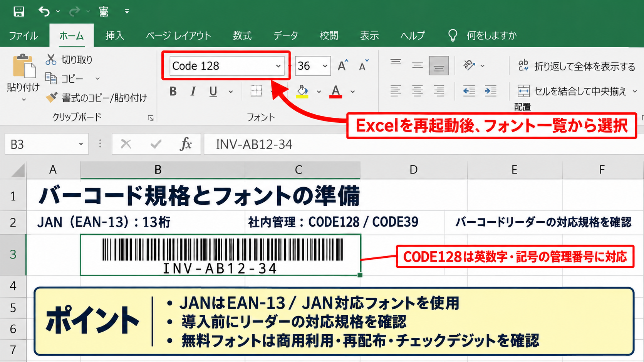644x362 pixels.
Task: Expand the 貼り付け options arrow
Action: pyautogui.click(x=23, y=100)
